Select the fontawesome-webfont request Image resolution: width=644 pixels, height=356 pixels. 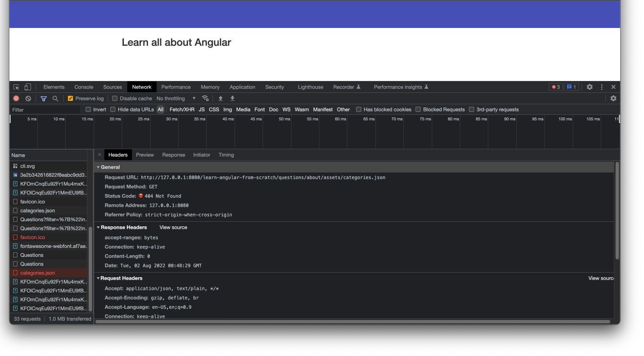coord(49,246)
